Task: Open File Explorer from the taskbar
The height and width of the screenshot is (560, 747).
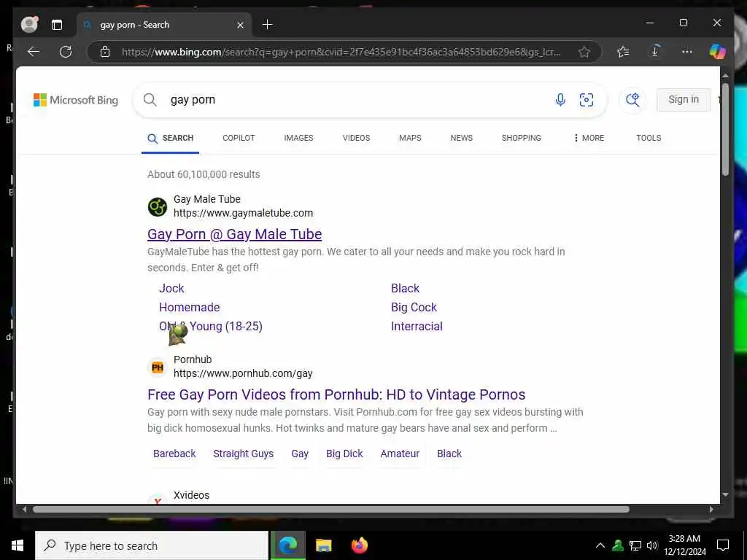Action: (x=323, y=545)
